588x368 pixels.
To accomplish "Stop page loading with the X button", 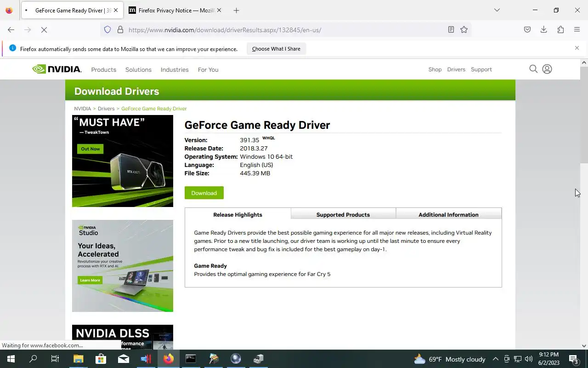I will 44,29.
